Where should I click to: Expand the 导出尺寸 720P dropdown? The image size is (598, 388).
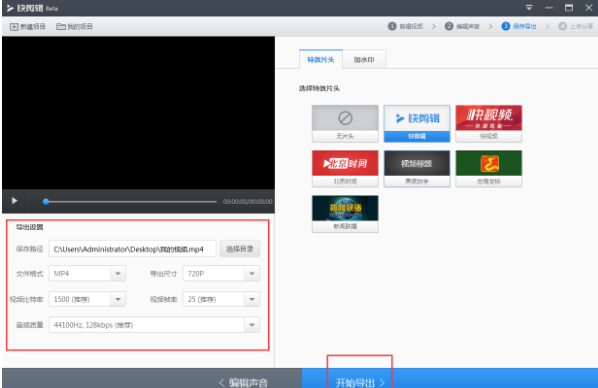[252, 274]
